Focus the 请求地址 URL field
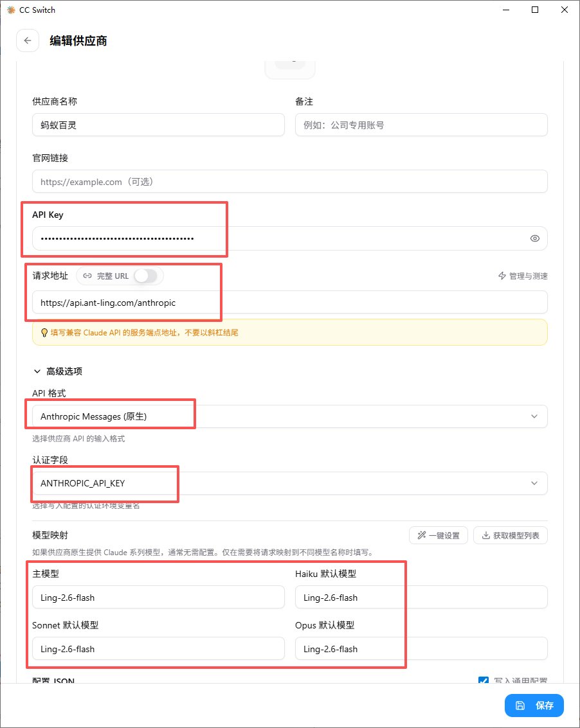Viewport: 580px width, 728px height. click(289, 303)
